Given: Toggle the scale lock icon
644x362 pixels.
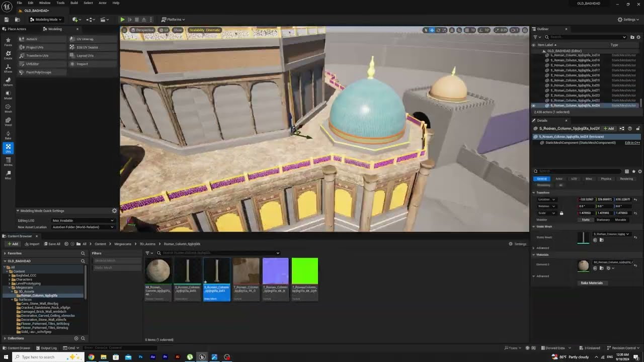Looking at the screenshot, I should pos(561,213).
